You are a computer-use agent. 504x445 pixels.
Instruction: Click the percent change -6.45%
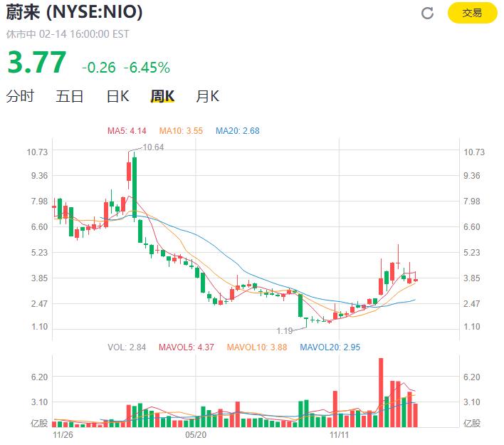coord(147,68)
